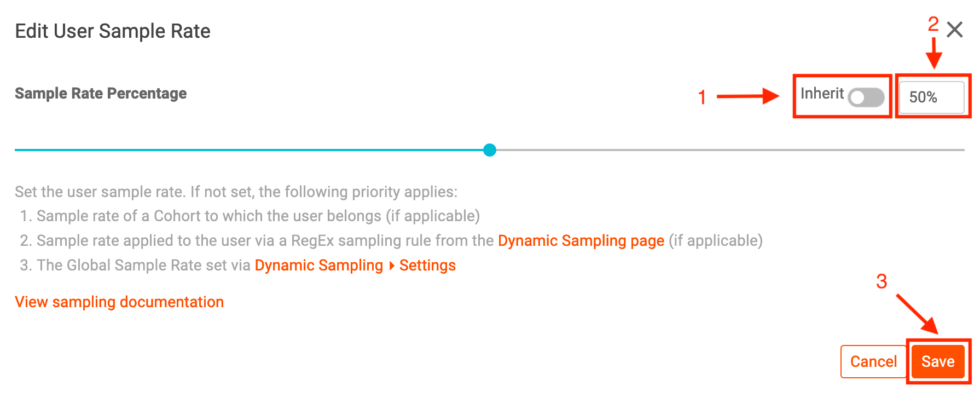980x409 pixels.
Task: Select the sample rate percentage value box
Action: (x=932, y=97)
